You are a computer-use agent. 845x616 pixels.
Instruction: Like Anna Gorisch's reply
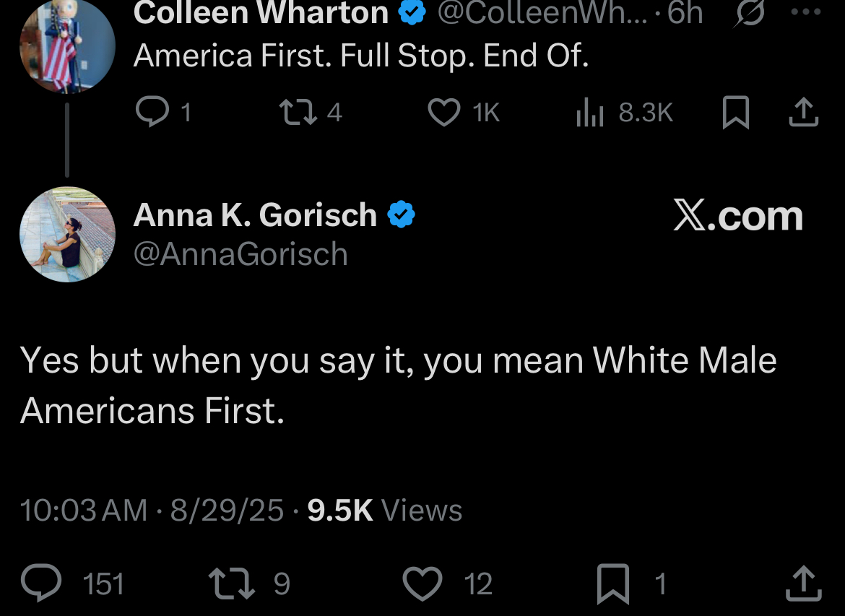pyautogui.click(x=422, y=584)
